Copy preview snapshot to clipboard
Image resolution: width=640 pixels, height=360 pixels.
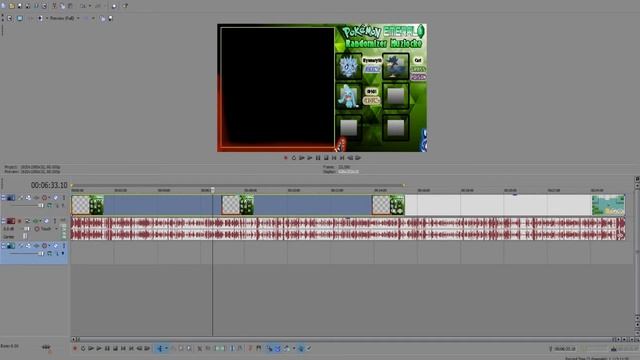coord(103,18)
